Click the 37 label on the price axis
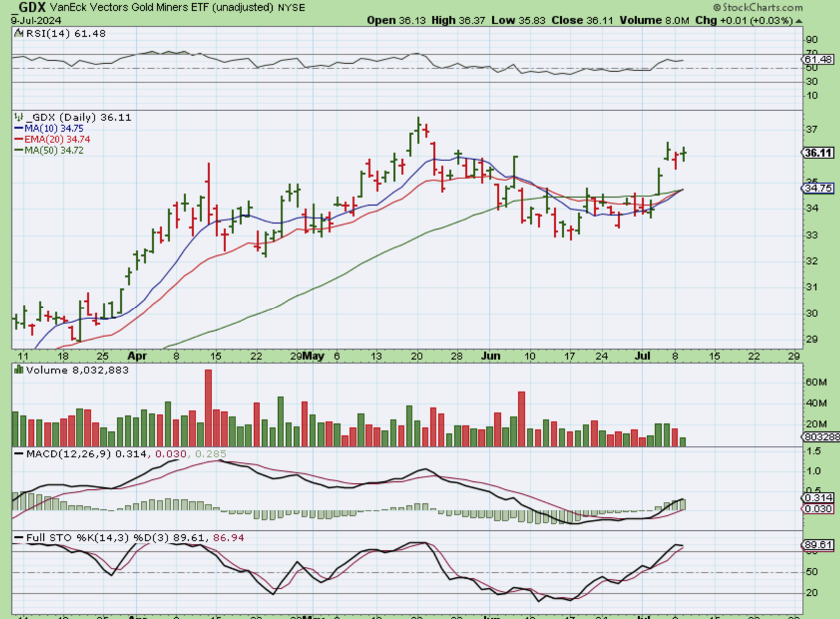Screen dimensions: 840x619 [811, 129]
